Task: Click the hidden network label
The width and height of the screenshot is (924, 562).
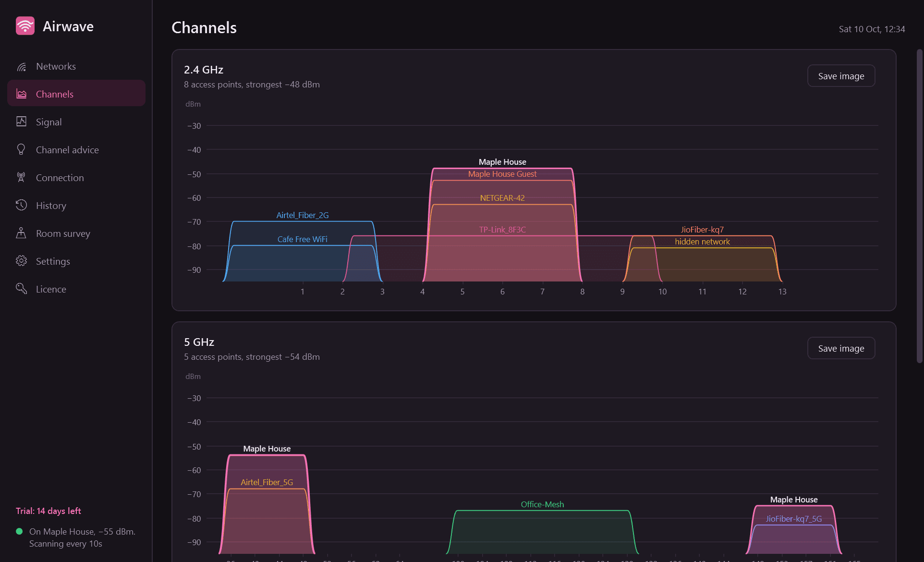Action: pos(702,242)
